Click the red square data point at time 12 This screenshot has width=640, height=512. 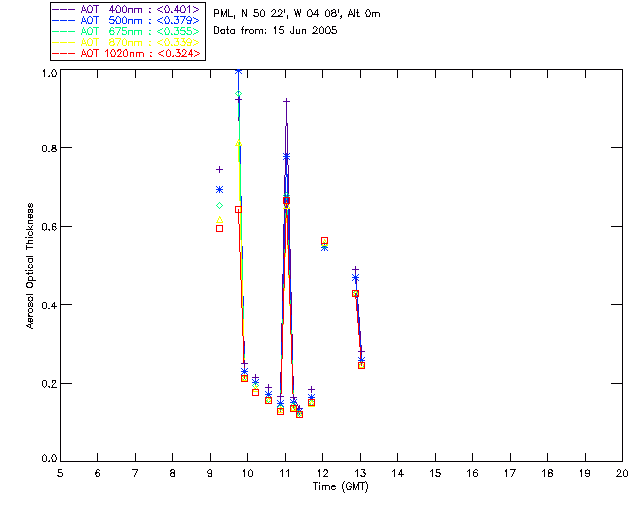pos(324,240)
